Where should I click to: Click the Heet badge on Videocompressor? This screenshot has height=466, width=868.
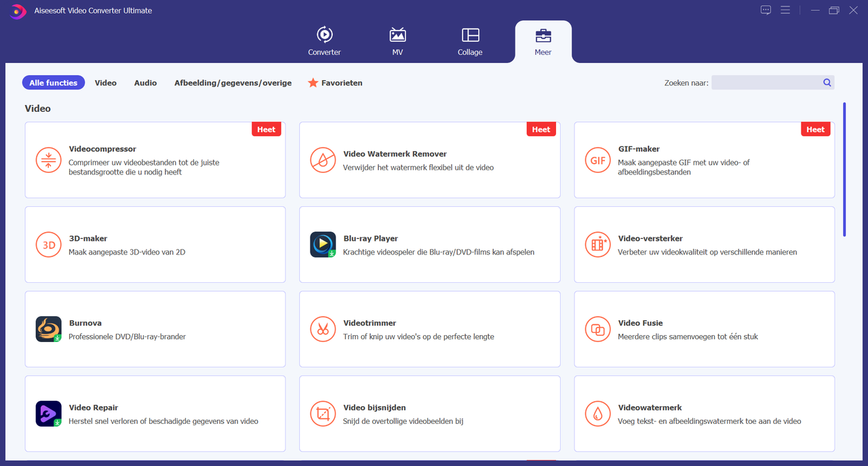(x=267, y=130)
